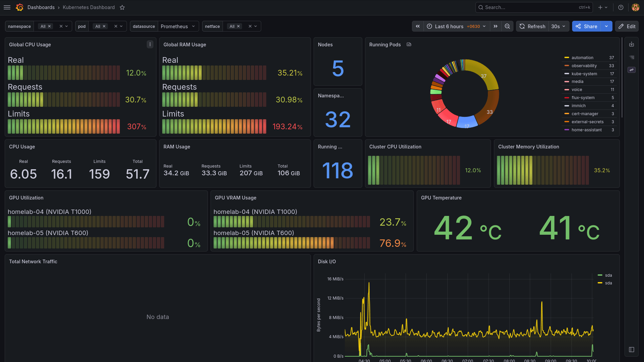Focus the Search input field
644x362 pixels.
click(x=534, y=7)
